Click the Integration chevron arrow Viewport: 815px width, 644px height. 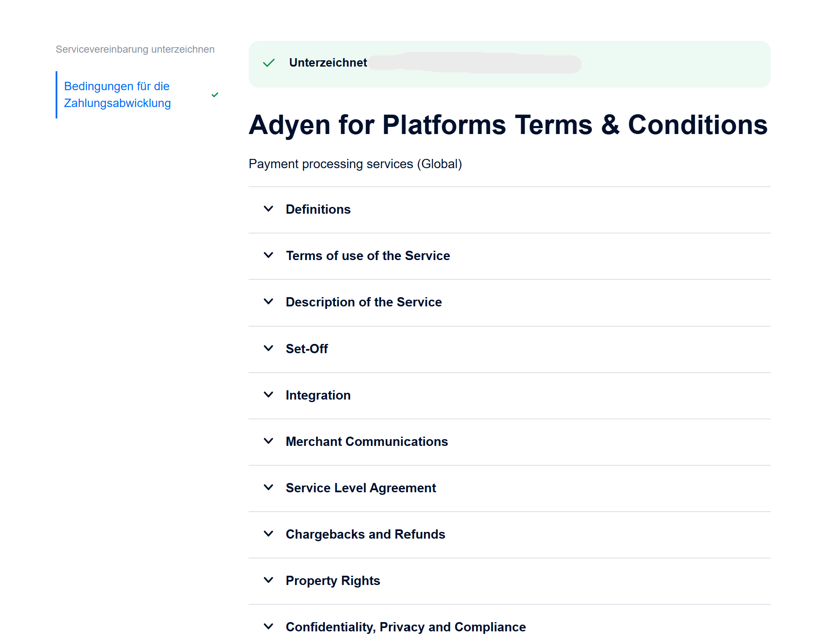[x=268, y=395]
